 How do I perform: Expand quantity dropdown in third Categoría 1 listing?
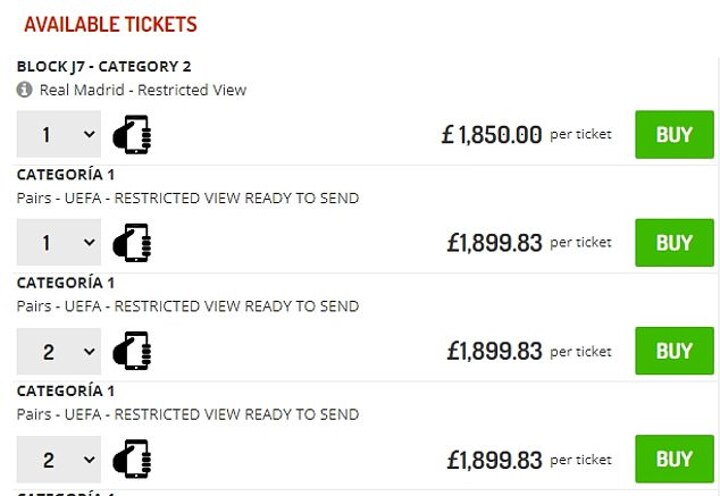59,459
